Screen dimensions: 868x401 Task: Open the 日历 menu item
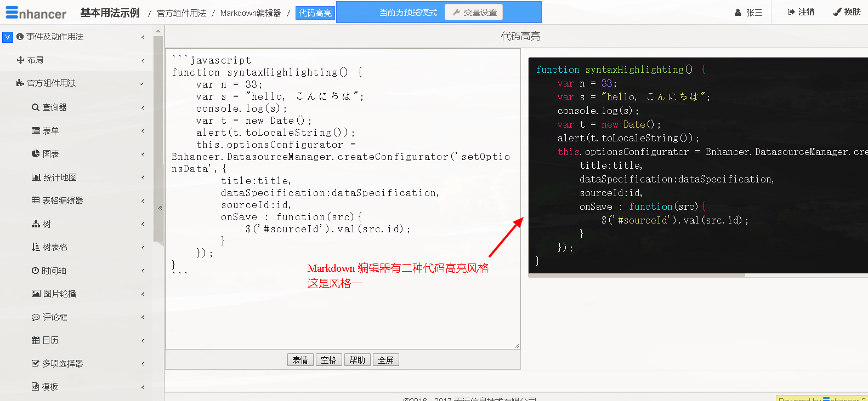point(77,340)
